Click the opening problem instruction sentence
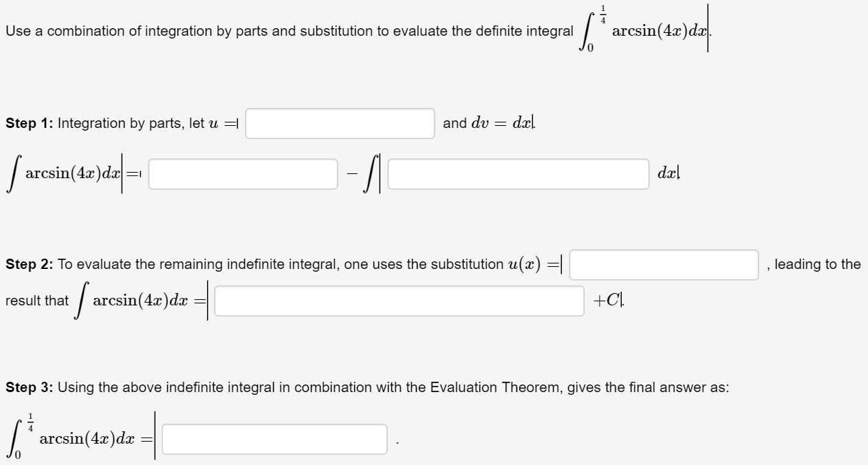Image resolution: width=868 pixels, height=465 pixels. [x=289, y=30]
